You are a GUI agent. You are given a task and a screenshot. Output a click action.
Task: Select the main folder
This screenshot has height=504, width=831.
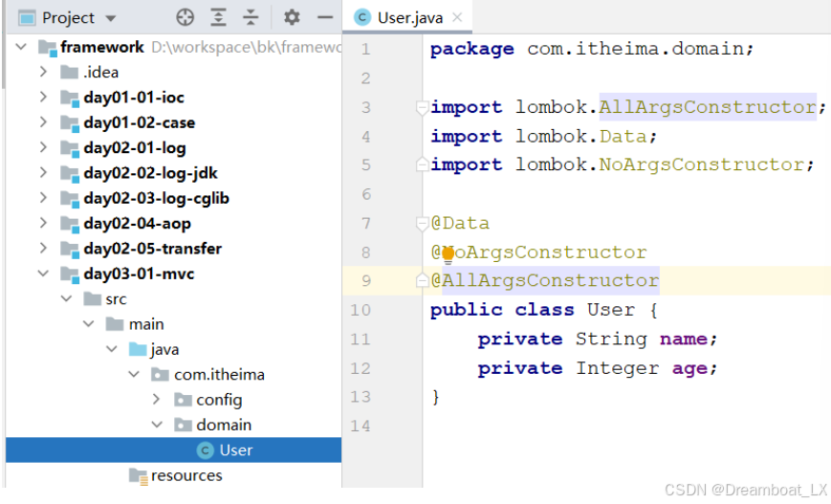click(x=146, y=324)
